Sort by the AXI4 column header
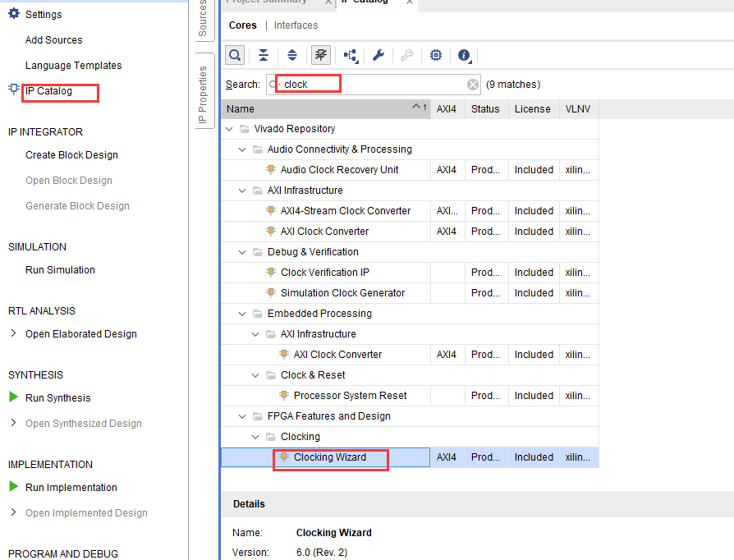This screenshot has height=560, width=734. [447, 109]
